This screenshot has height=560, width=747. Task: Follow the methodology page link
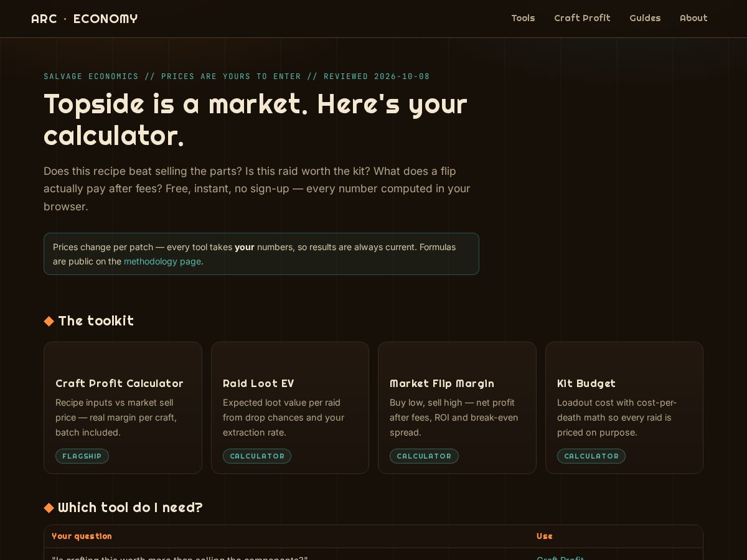click(x=162, y=261)
